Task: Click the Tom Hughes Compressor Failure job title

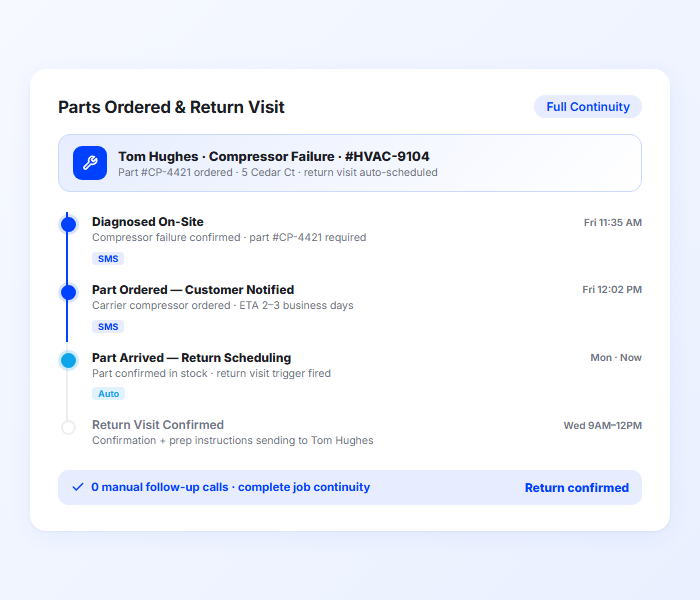Action: (274, 156)
